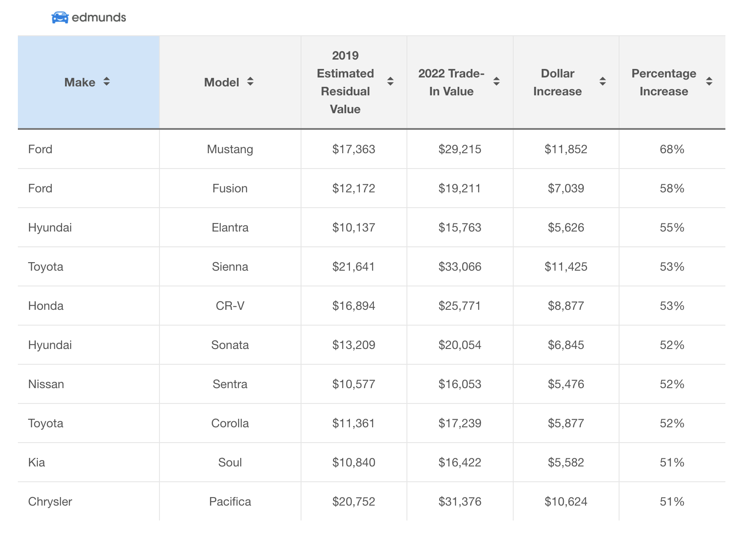Click the edmunds brand name text
Screen dimensions: 756x549
(99, 17)
